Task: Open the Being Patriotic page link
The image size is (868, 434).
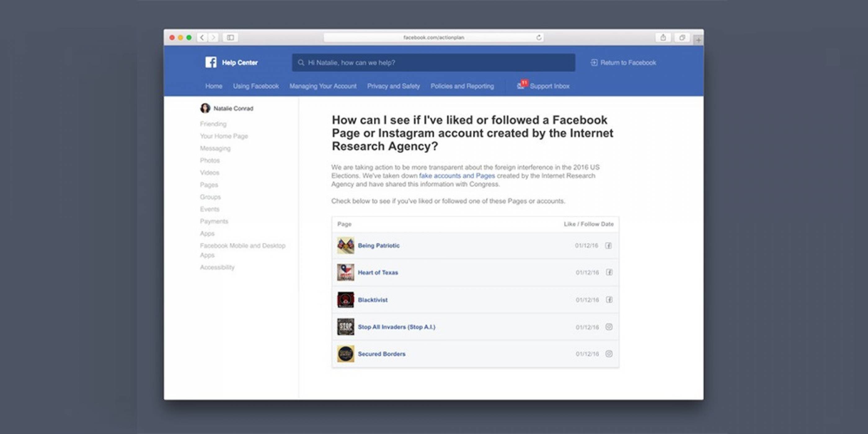Action: click(379, 246)
